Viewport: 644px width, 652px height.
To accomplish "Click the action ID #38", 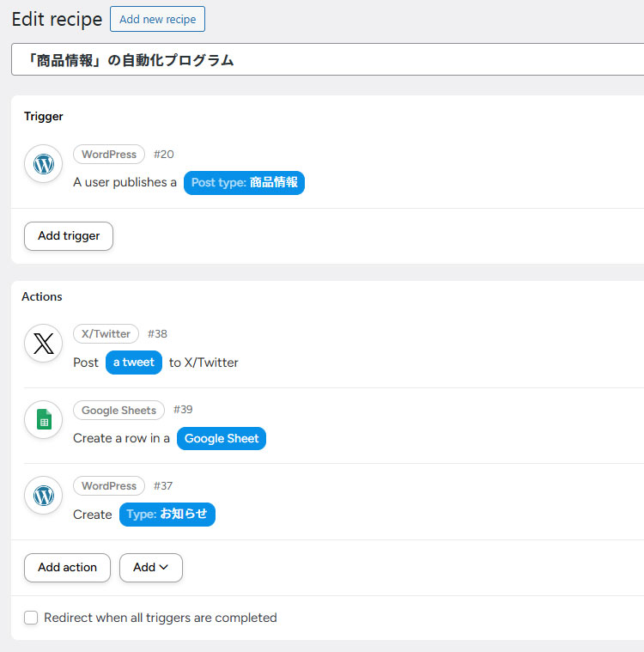I will [158, 334].
